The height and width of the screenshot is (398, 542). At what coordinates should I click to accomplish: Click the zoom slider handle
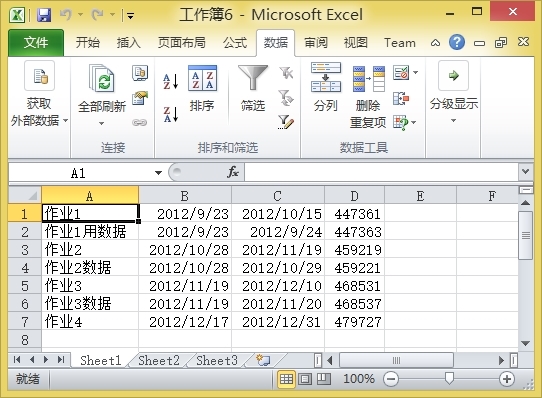(x=449, y=379)
